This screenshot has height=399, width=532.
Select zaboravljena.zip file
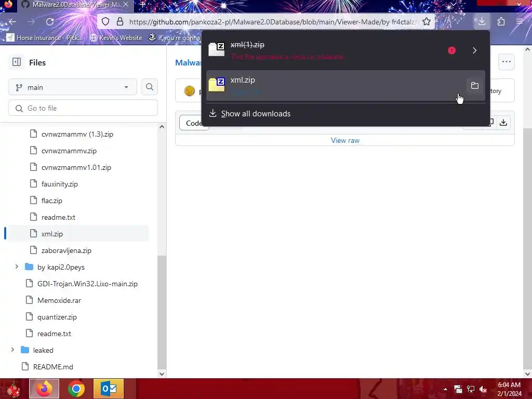(x=66, y=250)
